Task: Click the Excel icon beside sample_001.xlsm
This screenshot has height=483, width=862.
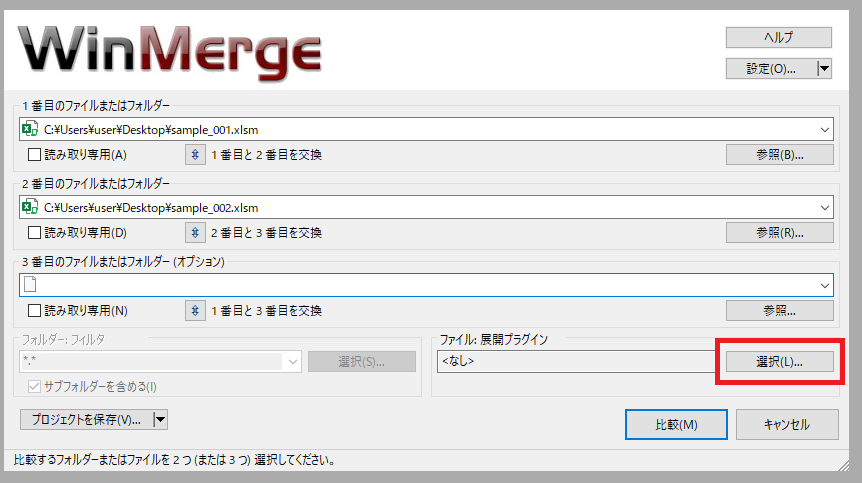Action: (30, 130)
